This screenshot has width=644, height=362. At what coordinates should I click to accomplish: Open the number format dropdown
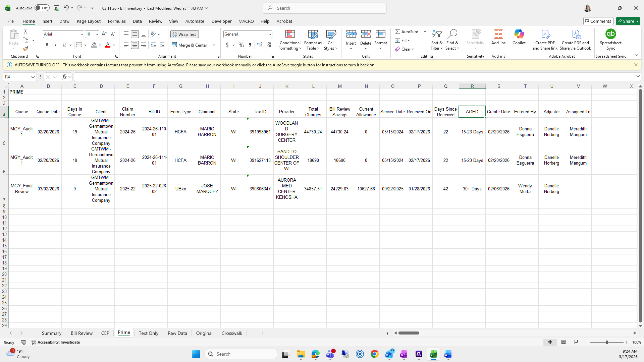click(x=270, y=34)
